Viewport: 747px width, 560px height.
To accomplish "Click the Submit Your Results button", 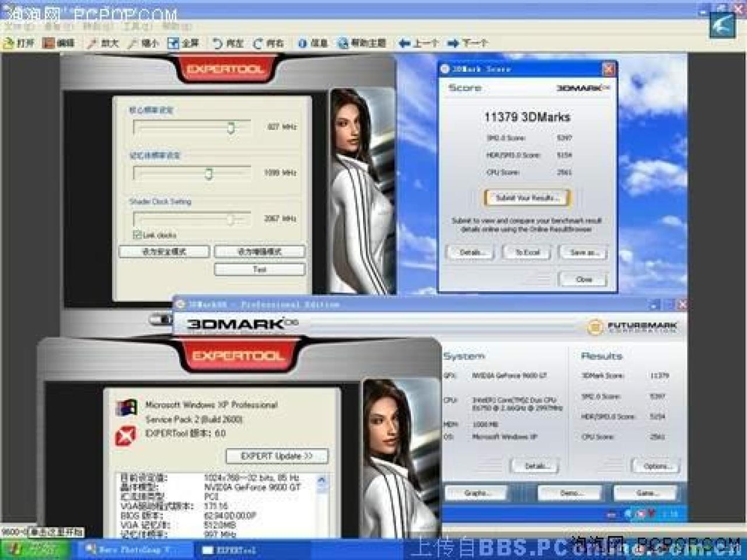I will coord(527,198).
